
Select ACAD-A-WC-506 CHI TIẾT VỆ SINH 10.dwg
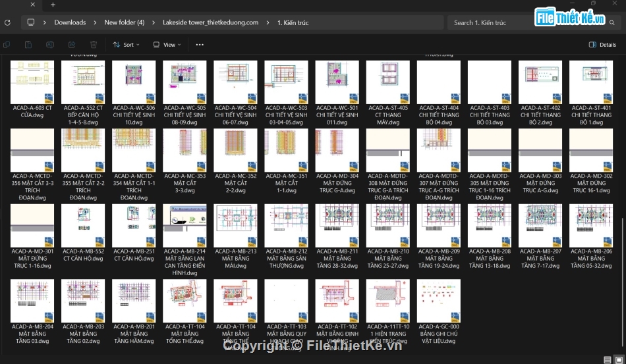click(x=134, y=93)
